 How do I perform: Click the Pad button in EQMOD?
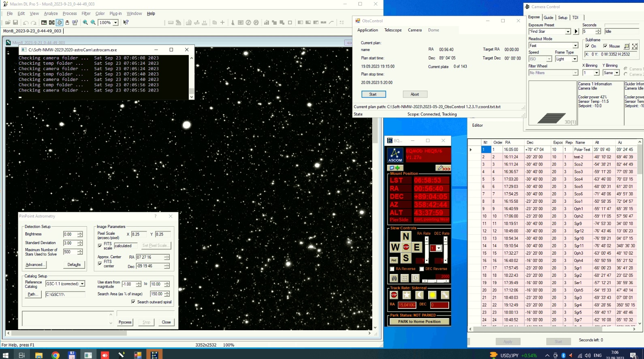coord(394,260)
